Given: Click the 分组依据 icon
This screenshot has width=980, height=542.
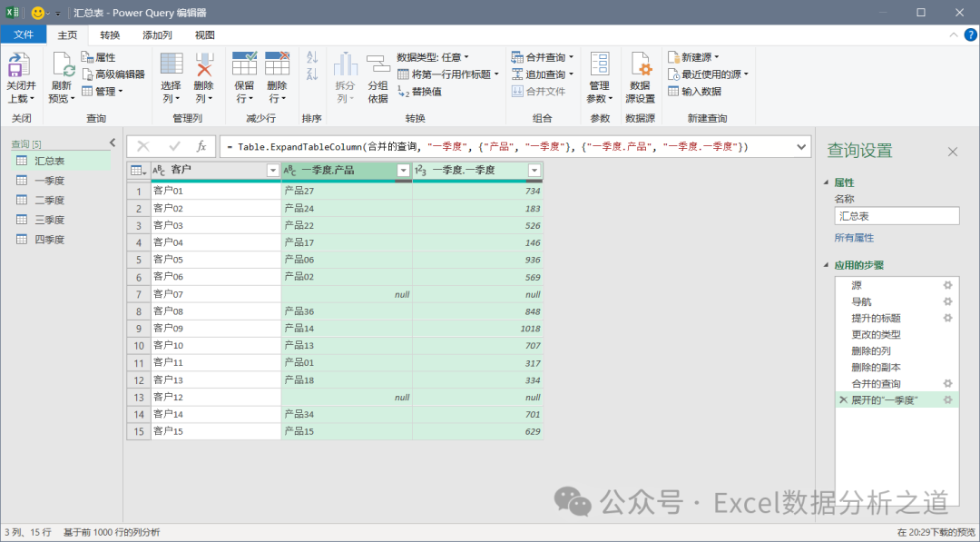Looking at the screenshot, I should tap(378, 64).
